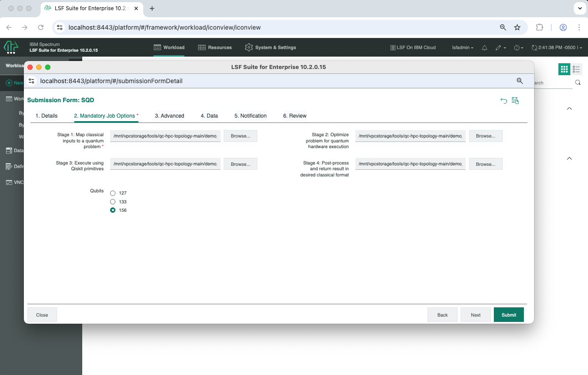Click the undo/reset arrow icon in form

point(504,101)
